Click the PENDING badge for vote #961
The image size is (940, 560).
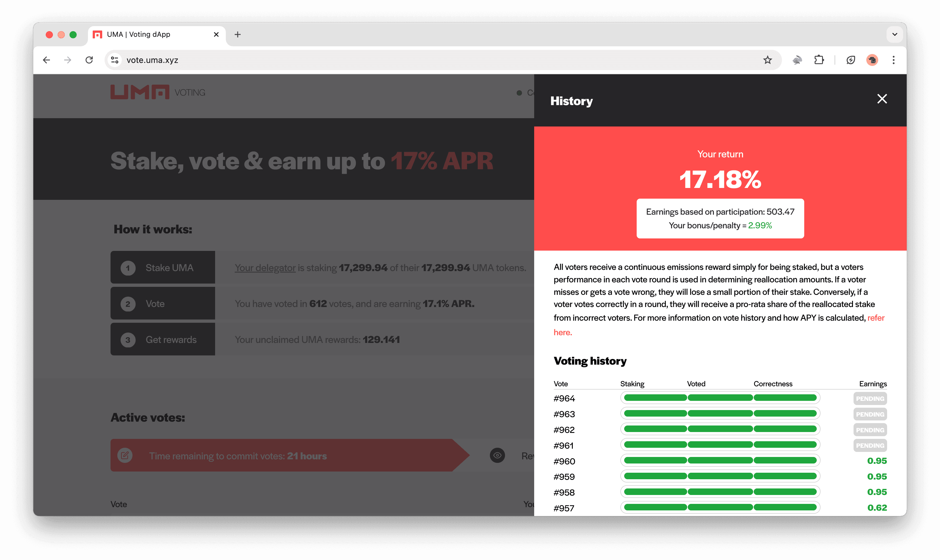coord(870,445)
